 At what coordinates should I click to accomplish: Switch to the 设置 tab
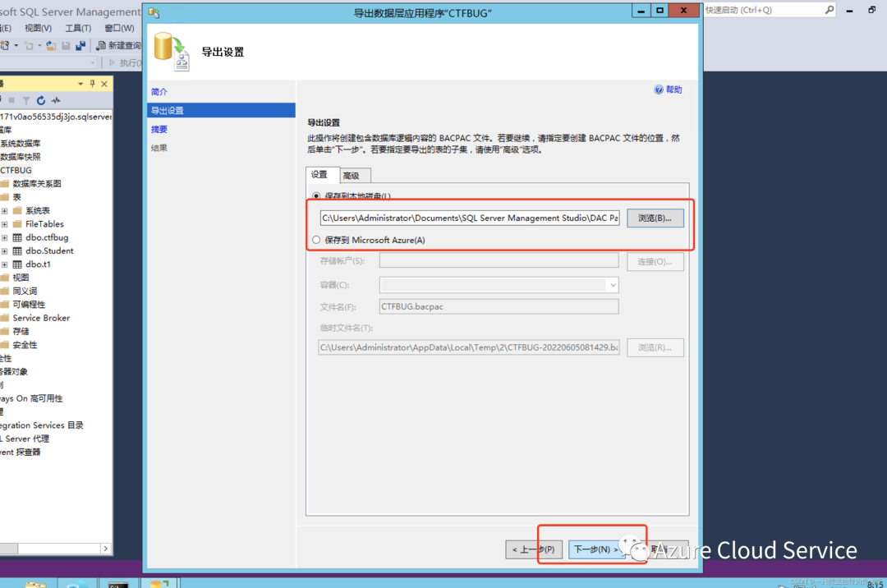(x=323, y=175)
